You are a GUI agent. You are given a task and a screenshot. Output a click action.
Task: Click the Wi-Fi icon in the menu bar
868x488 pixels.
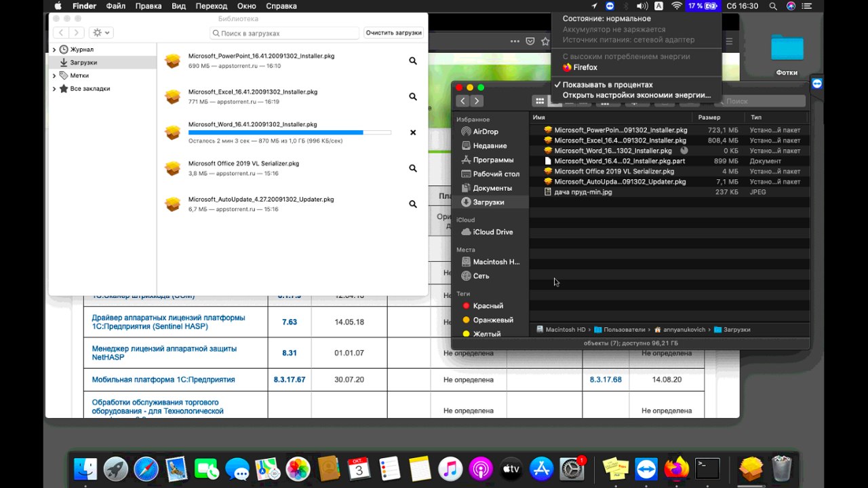coord(677,5)
